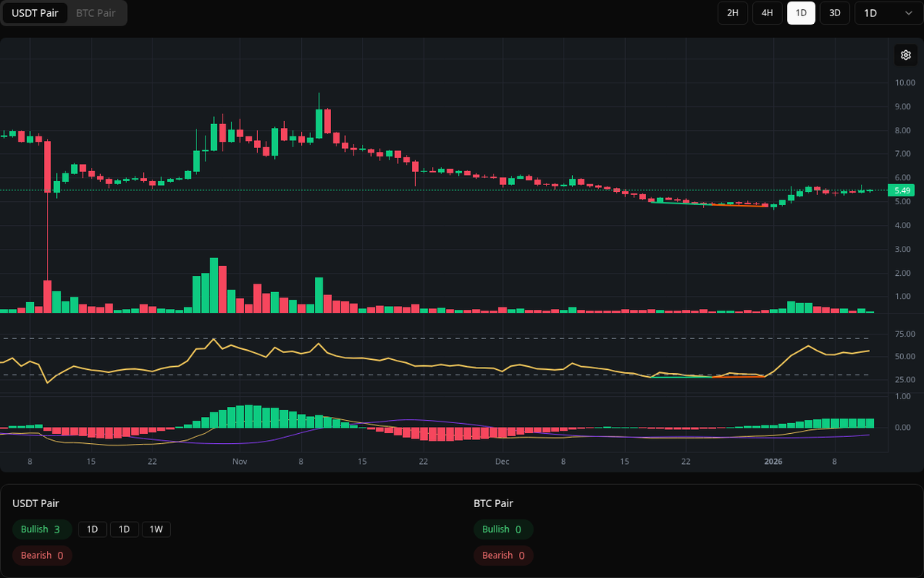
Task: Click the 2026 date label on the time axis
Action: coord(772,462)
